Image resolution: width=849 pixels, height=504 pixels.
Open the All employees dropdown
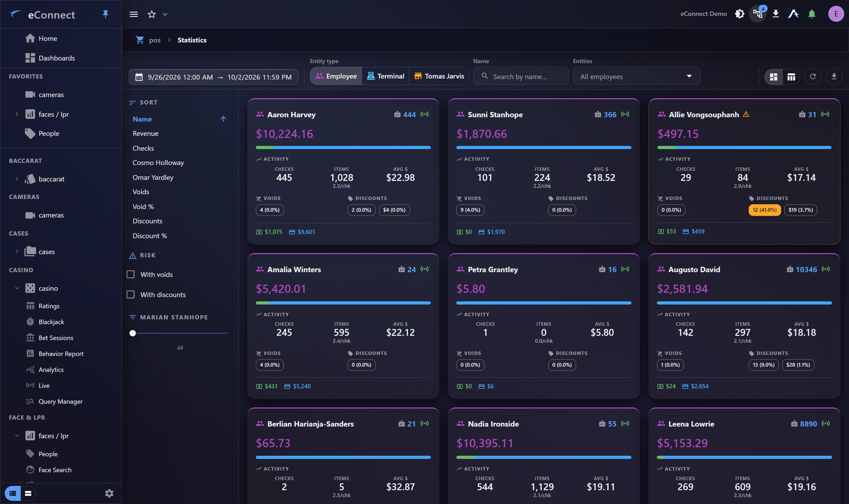[x=636, y=76]
